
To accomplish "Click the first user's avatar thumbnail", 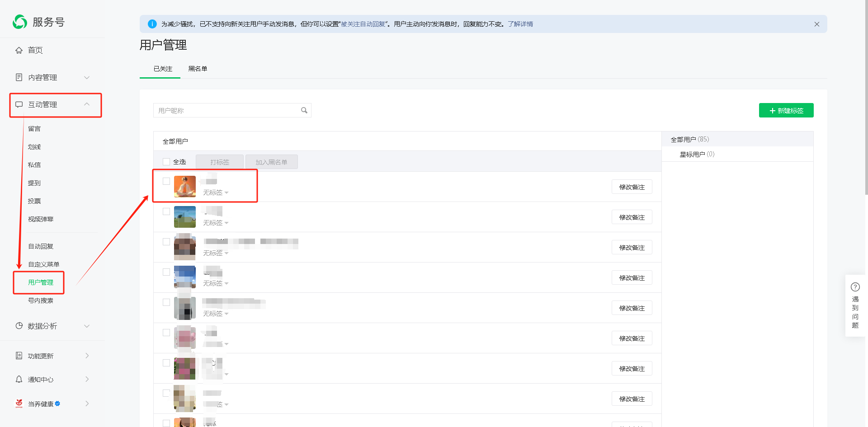I will click(x=185, y=187).
